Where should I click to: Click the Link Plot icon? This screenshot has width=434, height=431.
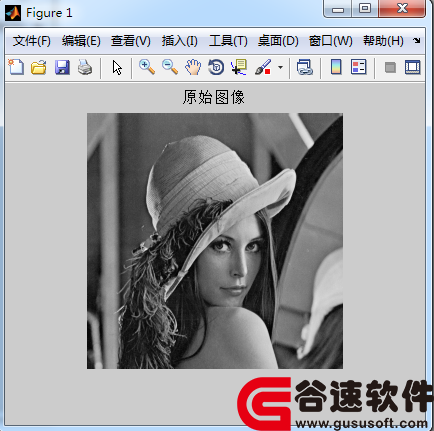pos(305,67)
